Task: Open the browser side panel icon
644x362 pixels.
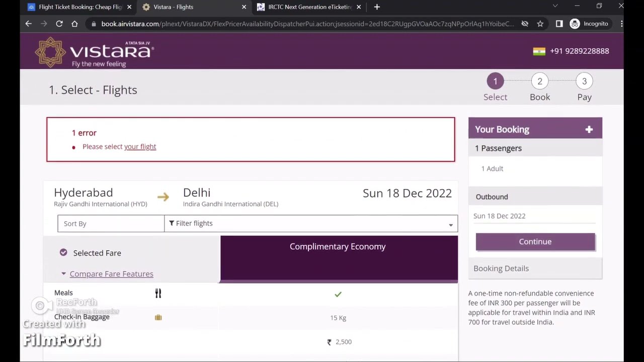Action: pyautogui.click(x=559, y=24)
